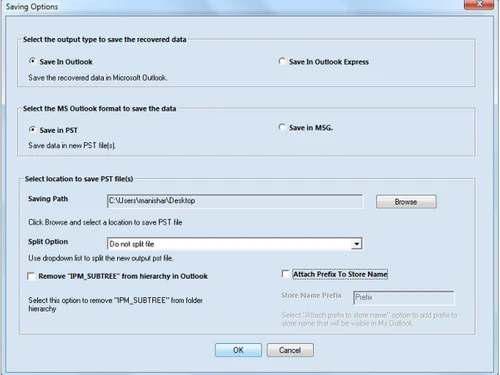Click the Store Name Prefix label
Screen dimensions: 500x375
(311, 295)
